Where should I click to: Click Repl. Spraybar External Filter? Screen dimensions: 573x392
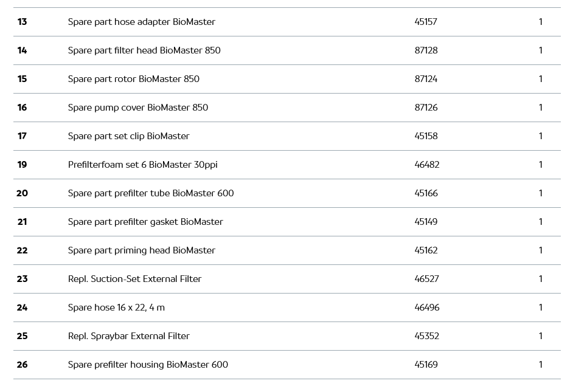click(128, 336)
